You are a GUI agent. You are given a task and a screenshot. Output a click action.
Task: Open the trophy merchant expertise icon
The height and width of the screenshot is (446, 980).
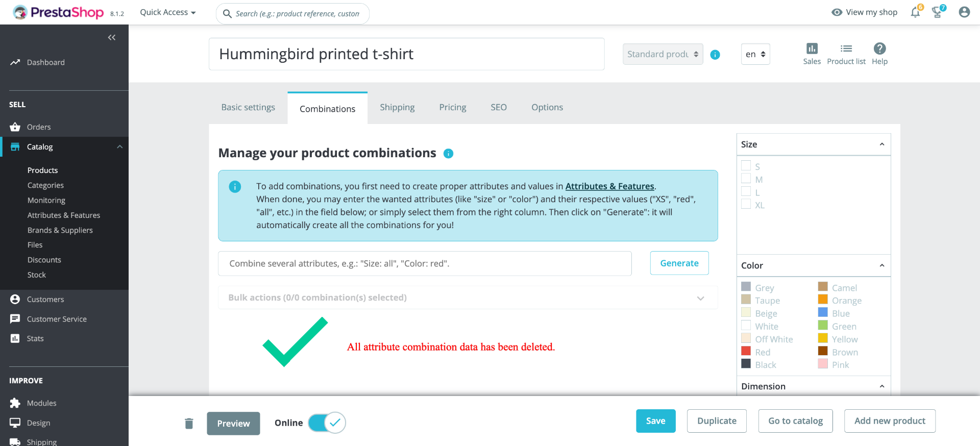(x=937, y=12)
